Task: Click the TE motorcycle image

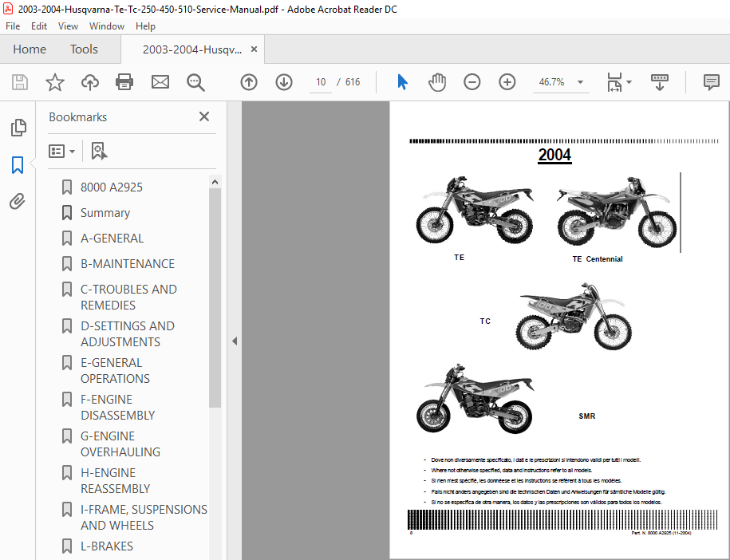Action: pos(474,210)
